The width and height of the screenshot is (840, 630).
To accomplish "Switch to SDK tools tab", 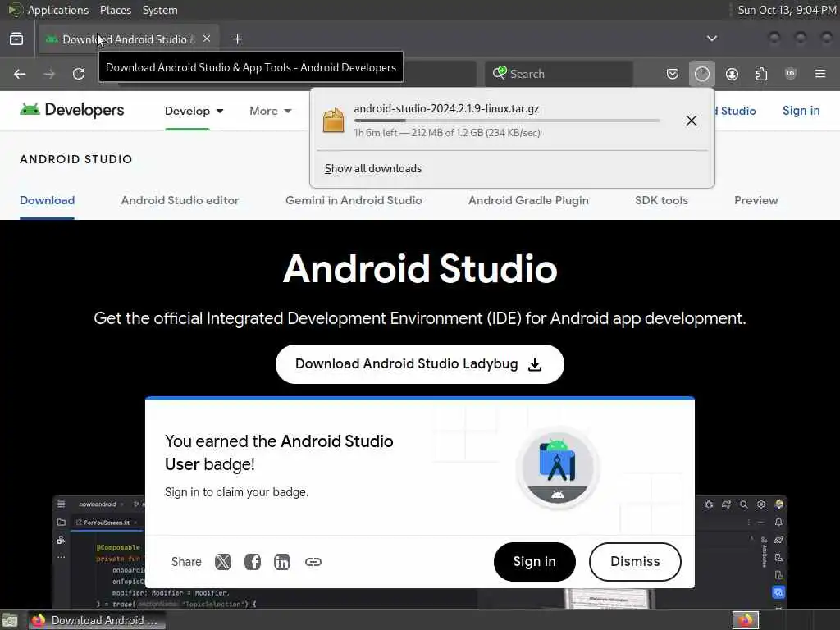I will click(662, 200).
